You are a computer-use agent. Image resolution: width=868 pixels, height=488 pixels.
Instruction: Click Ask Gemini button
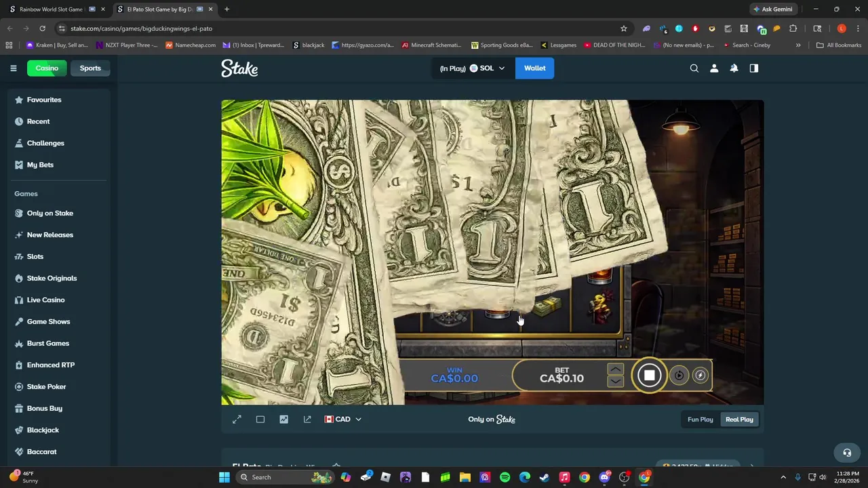[x=773, y=9]
